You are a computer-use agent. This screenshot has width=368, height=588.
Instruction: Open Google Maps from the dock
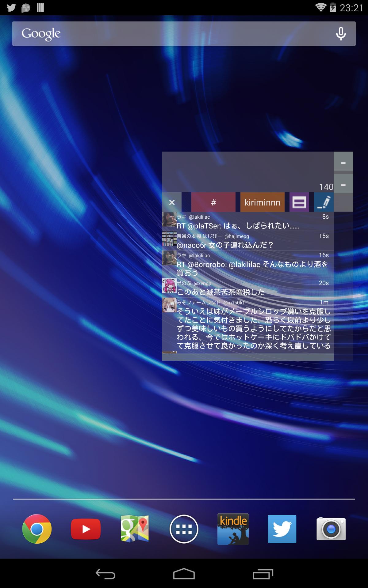coord(135,529)
